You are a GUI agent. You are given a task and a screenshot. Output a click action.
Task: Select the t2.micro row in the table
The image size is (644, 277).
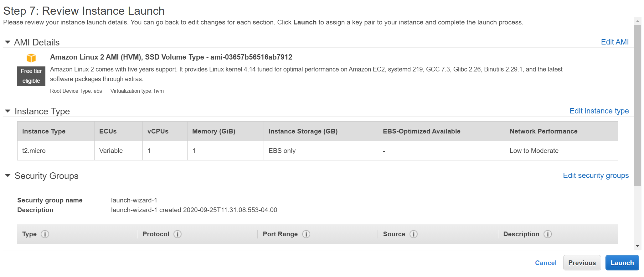[33, 151]
